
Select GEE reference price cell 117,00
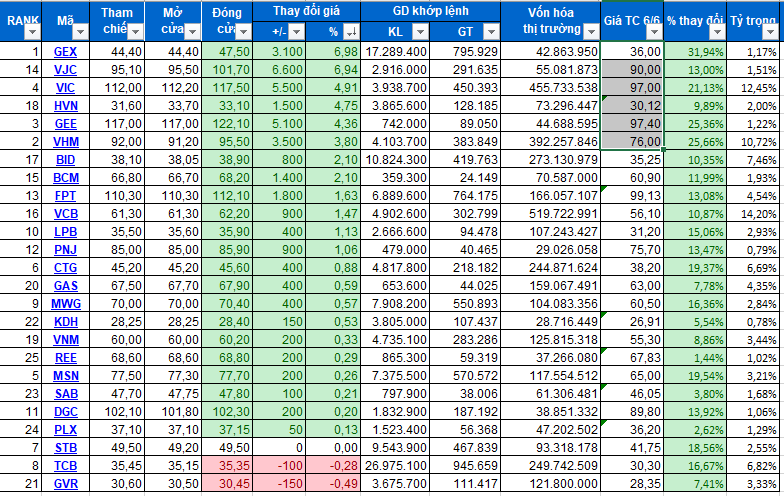pos(118,124)
